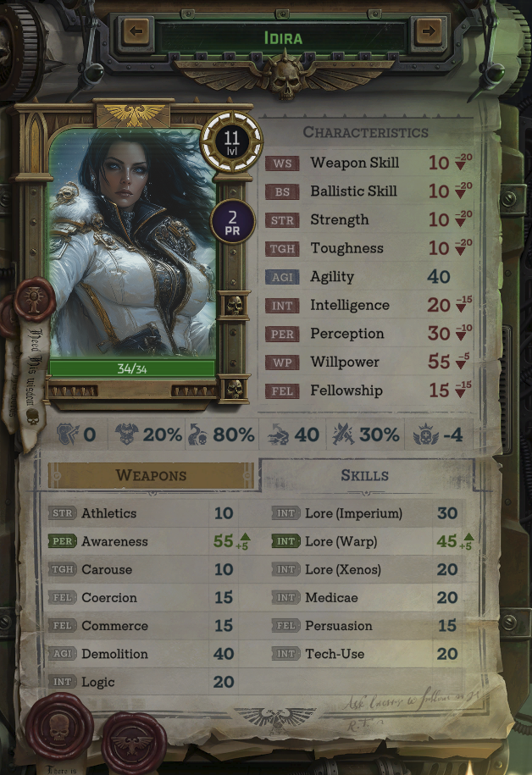Click the red wax seal beside portrait

(34, 300)
